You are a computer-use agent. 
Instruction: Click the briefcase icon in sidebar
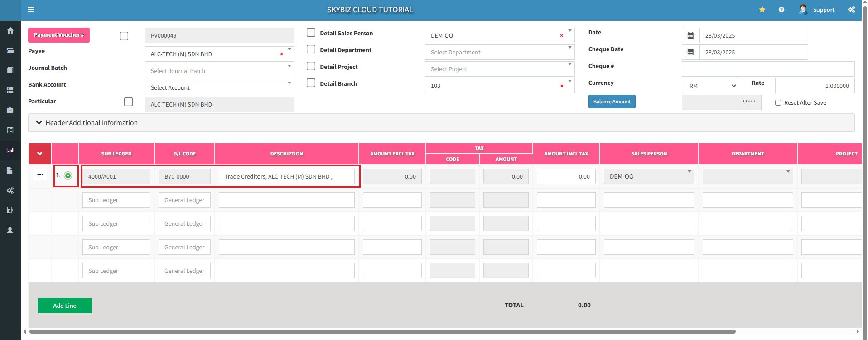pyautogui.click(x=10, y=110)
